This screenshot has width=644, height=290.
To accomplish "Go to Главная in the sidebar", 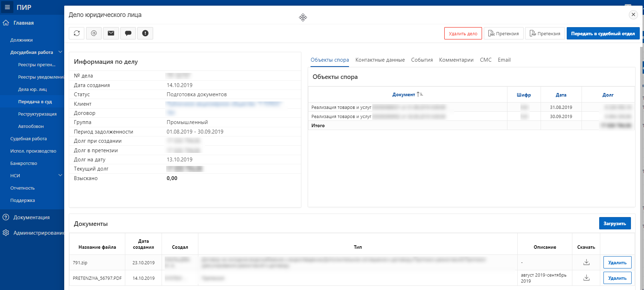I will point(24,23).
